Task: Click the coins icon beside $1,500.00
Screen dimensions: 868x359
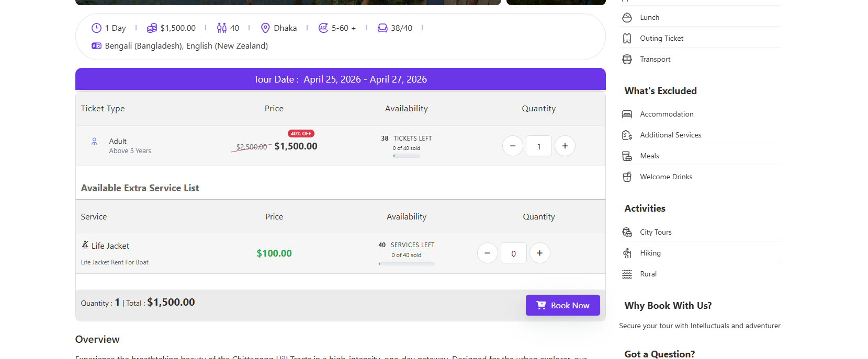Action: point(152,28)
